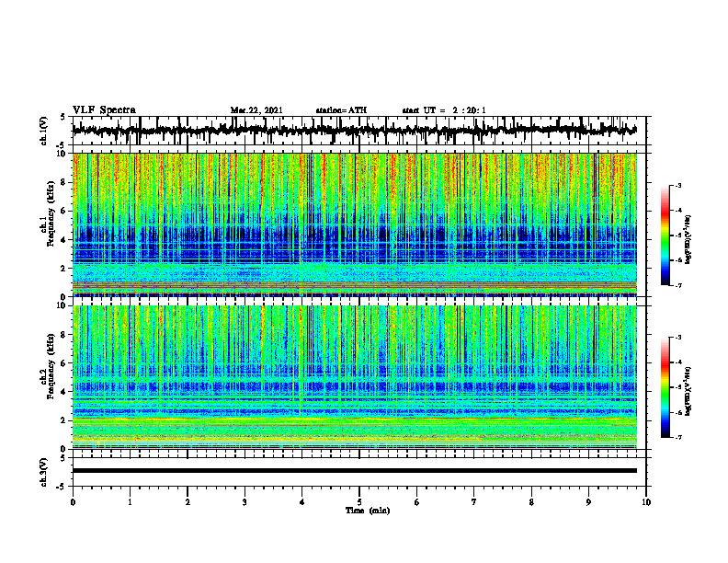Image resolution: width=728 pixels, height=563 pixels.
Task: Click the ch.1 colorbar log(PSD) label
Action: click(x=688, y=240)
